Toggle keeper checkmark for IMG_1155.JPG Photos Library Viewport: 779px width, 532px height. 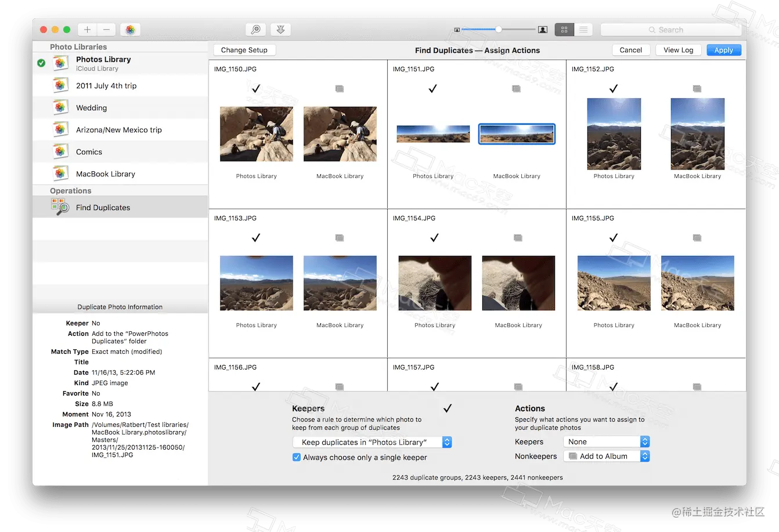(614, 238)
